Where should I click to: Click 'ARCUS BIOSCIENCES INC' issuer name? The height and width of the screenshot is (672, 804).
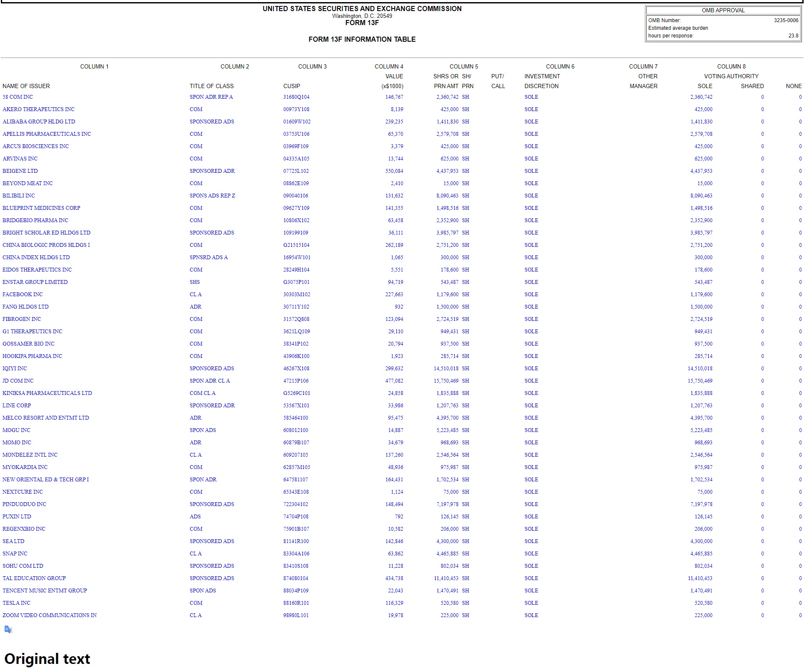36,146
